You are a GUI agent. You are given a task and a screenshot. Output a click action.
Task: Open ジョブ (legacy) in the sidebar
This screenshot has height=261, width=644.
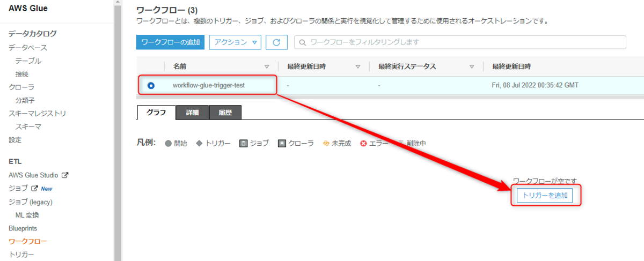point(31,202)
